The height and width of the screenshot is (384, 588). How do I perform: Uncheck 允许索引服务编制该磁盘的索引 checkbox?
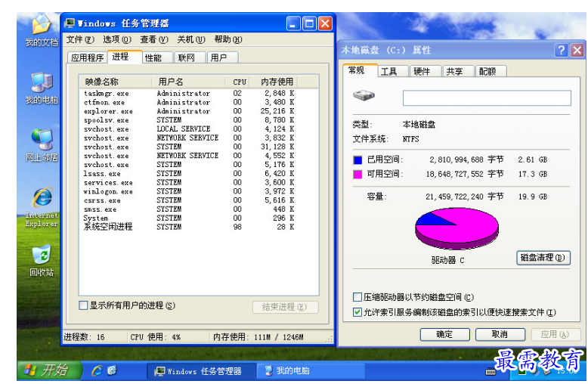coord(357,312)
